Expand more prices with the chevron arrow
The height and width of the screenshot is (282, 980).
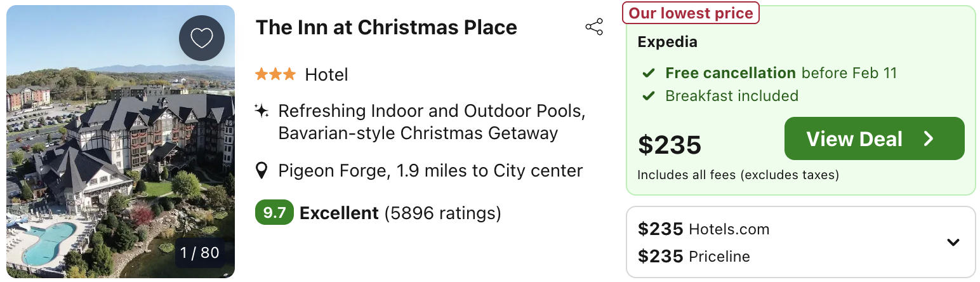(x=953, y=242)
